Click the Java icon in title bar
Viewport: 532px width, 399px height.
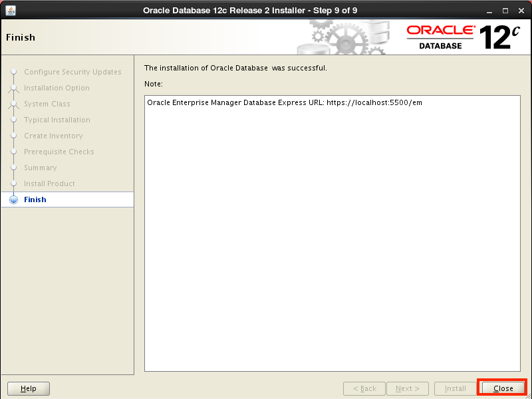[x=11, y=11]
